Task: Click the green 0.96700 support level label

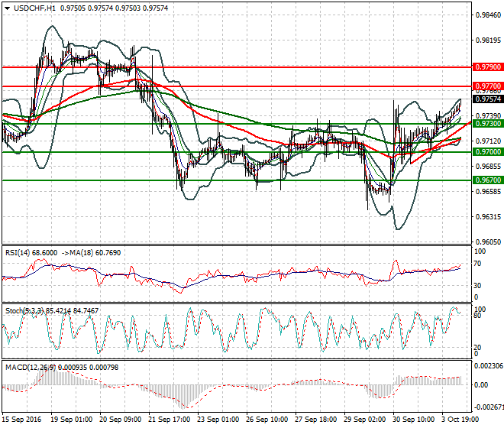Action: click(x=488, y=180)
